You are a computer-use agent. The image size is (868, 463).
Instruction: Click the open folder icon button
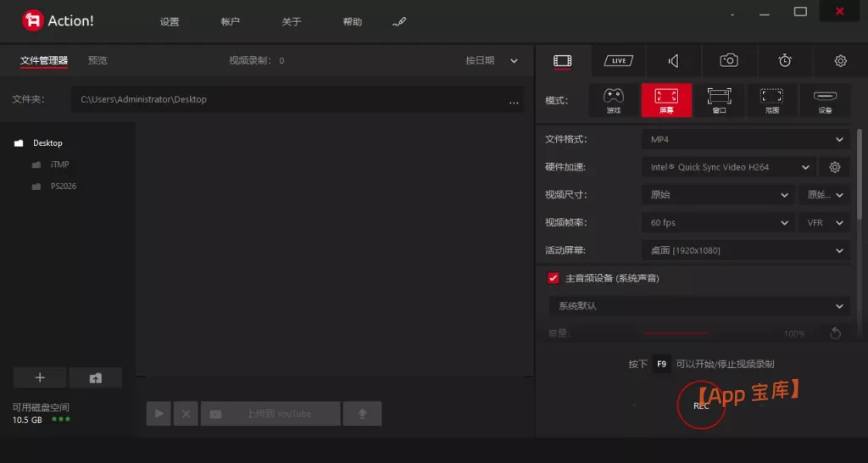tap(96, 377)
